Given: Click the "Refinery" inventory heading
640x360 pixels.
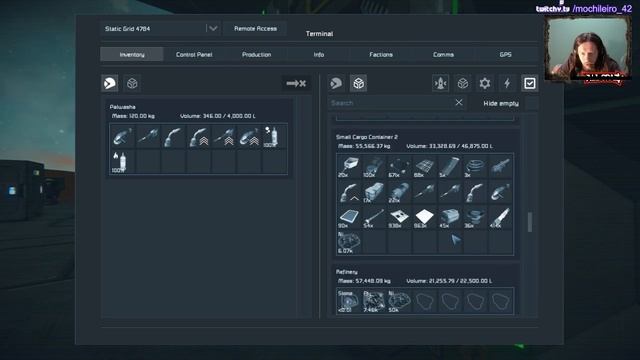Looking at the screenshot, I should click(347, 271).
